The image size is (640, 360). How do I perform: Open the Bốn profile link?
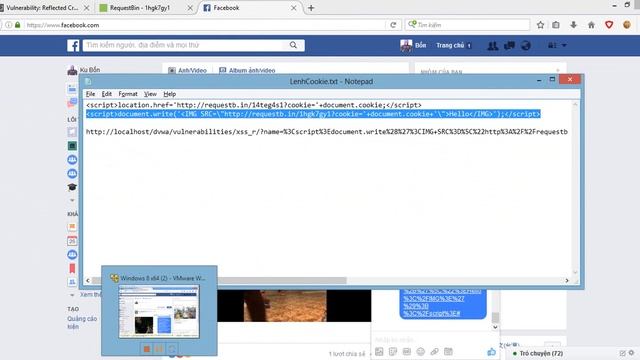click(x=413, y=45)
